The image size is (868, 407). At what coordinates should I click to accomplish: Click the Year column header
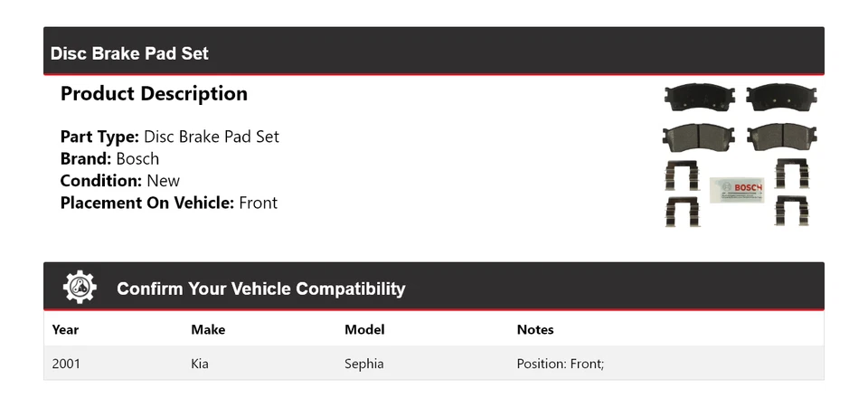click(x=65, y=329)
